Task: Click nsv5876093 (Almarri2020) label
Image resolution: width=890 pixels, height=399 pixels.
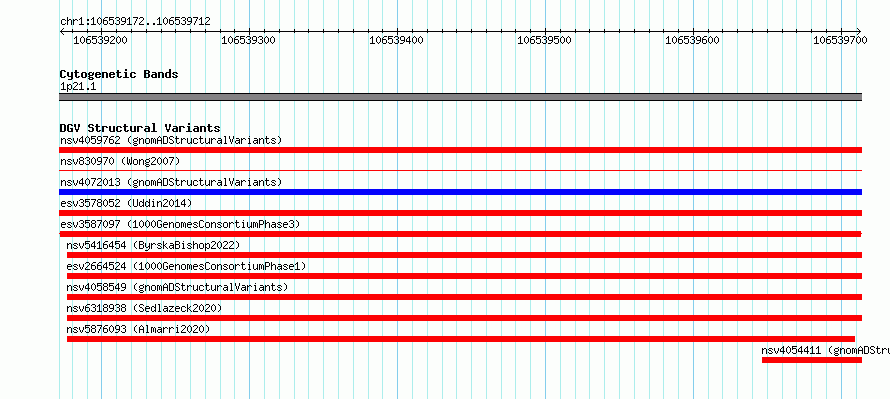Action: tap(138, 329)
